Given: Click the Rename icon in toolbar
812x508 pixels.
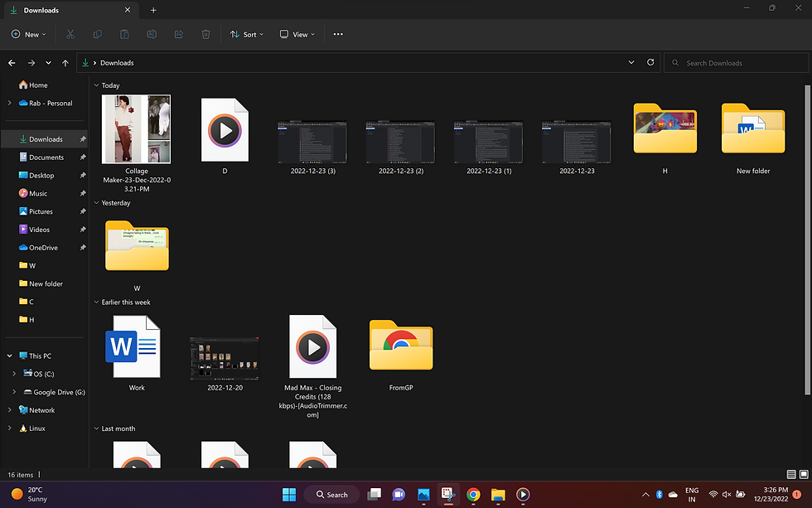Looking at the screenshot, I should point(152,34).
